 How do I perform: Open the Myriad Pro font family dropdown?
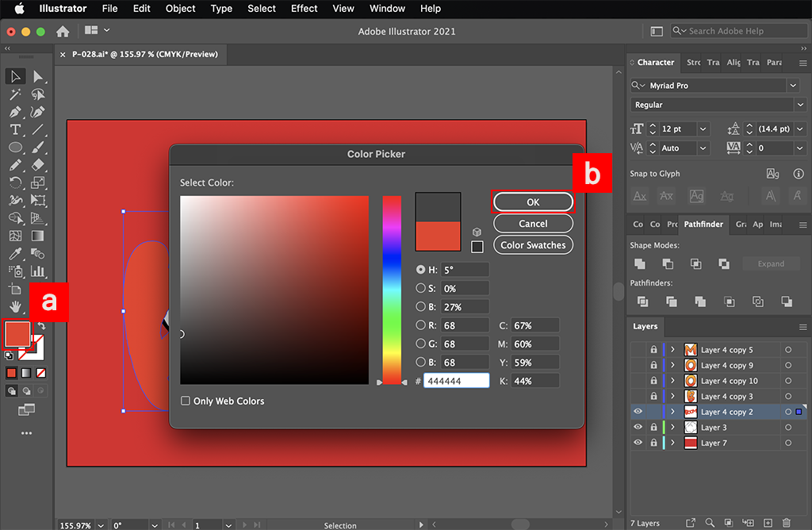point(793,86)
